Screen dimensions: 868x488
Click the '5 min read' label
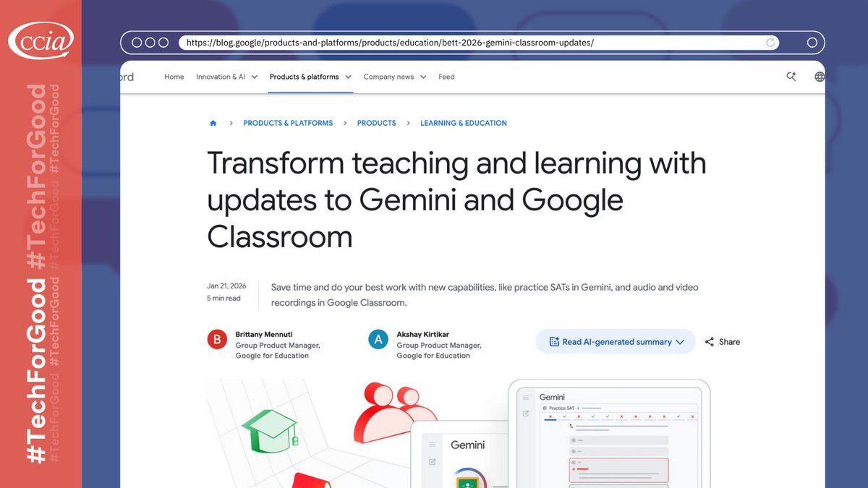[x=224, y=298]
